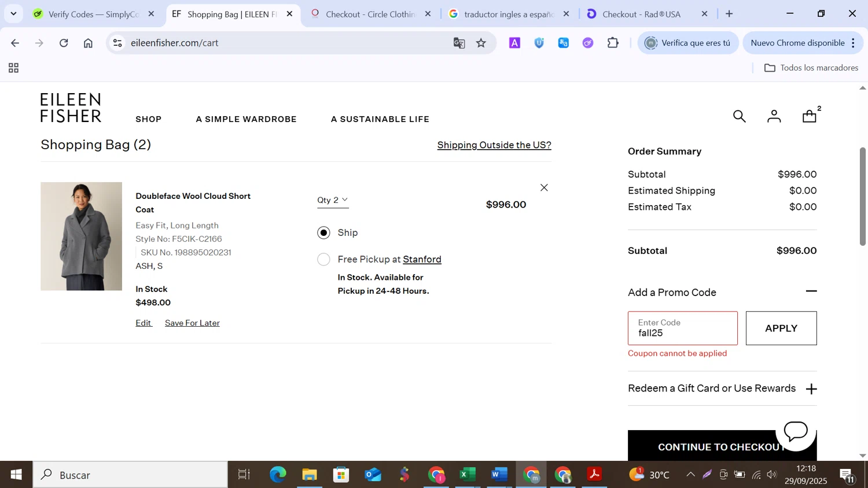
Task: Close the Verify Codes tab
Action: (x=151, y=14)
